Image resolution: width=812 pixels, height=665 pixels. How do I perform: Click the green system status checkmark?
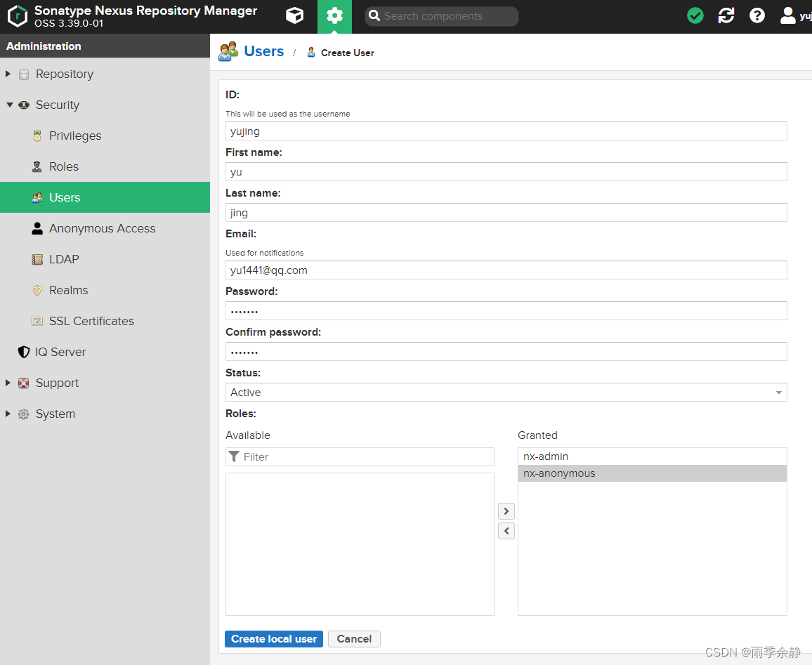pos(695,16)
